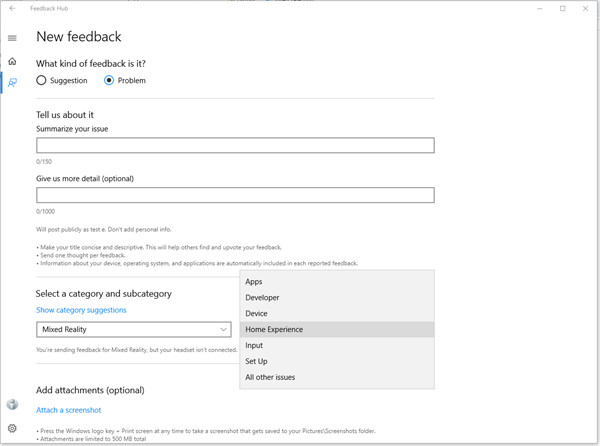This screenshot has height=446, width=600.
Task: Maximize the Feedback Hub window
Action: click(562, 9)
